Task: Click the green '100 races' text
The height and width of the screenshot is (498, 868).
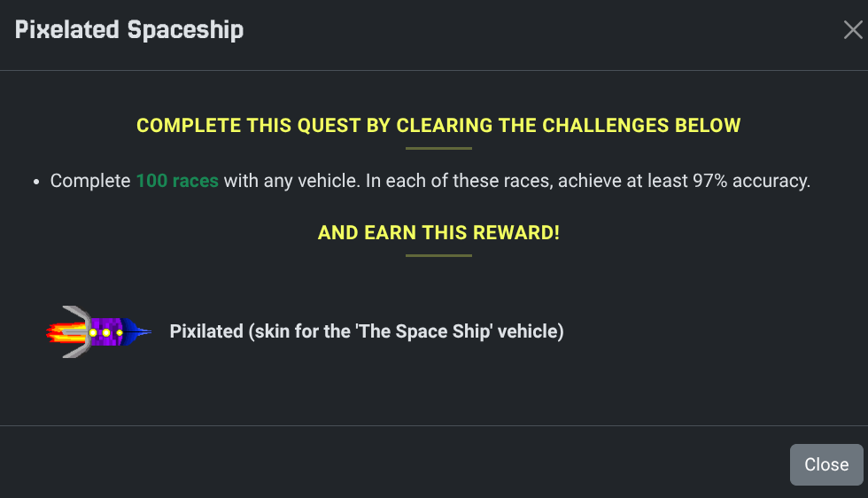Action: (177, 181)
